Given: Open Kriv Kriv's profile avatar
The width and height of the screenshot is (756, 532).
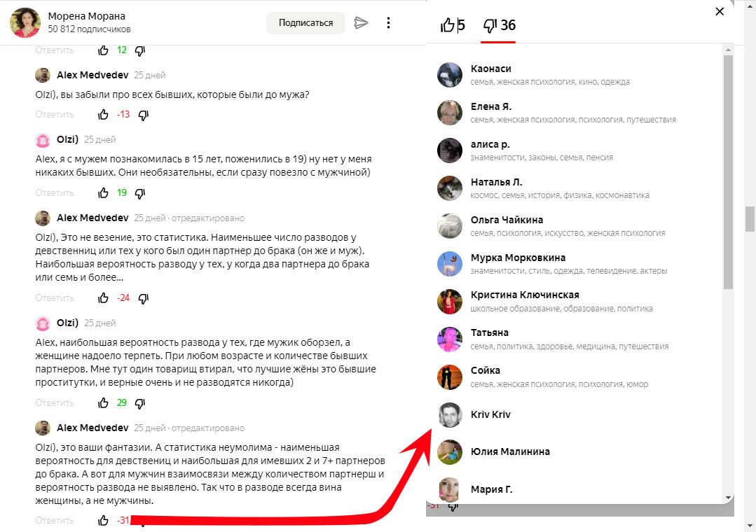Looking at the screenshot, I should (449, 414).
